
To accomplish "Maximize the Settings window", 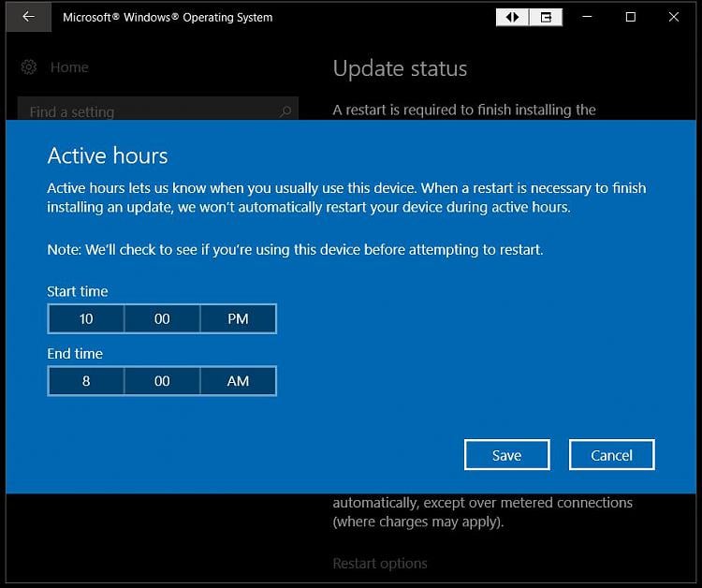I will click(x=630, y=17).
